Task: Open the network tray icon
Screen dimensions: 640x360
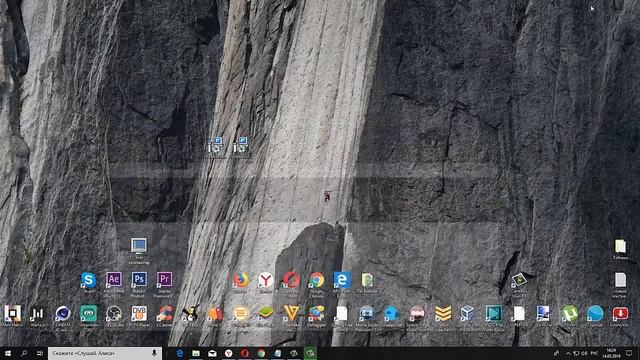Action: 576,353
